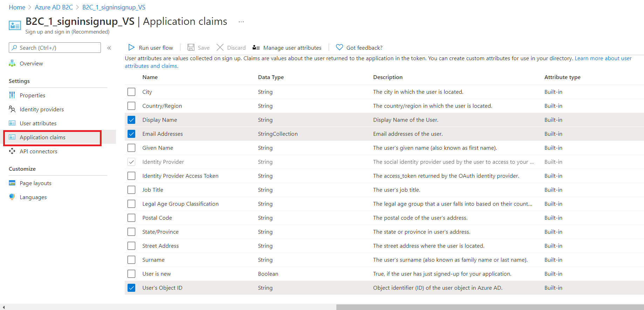Click the user flow icon beside page title
The image size is (644, 310).
coord(15,26)
